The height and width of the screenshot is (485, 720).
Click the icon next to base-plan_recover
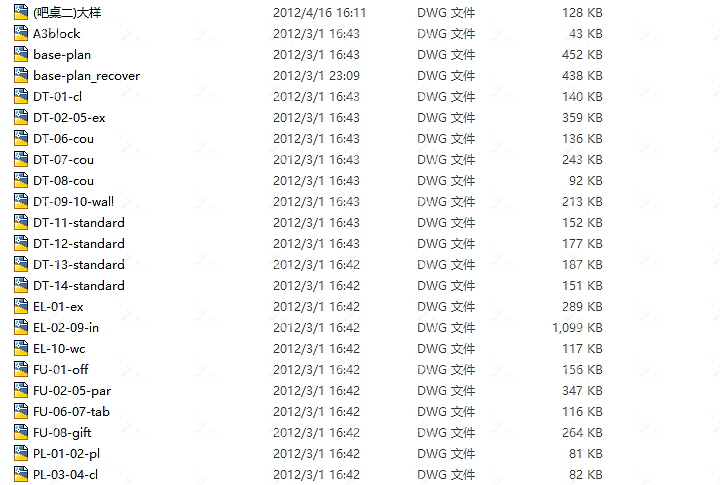21,75
